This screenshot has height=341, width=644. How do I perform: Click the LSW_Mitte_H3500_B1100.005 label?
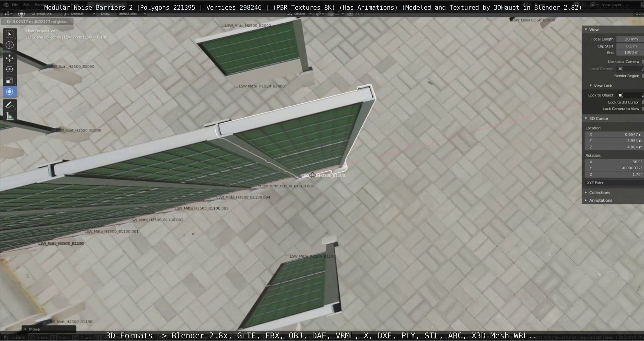tap(287, 186)
